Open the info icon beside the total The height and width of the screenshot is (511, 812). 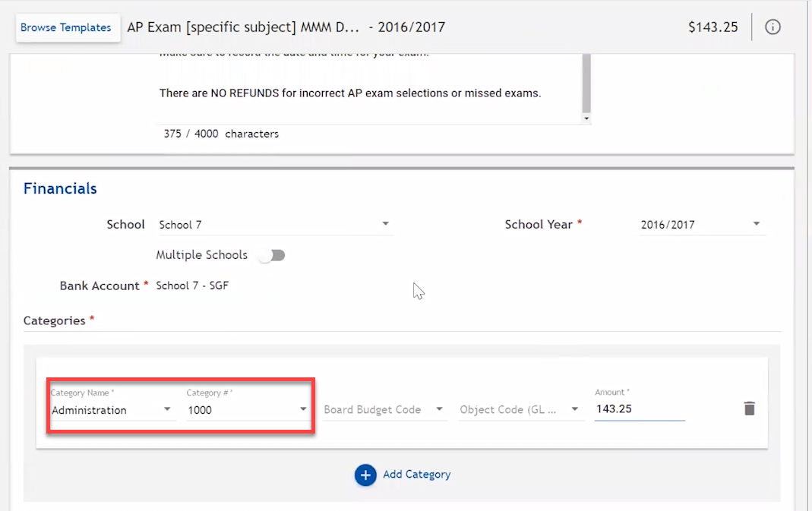(773, 27)
